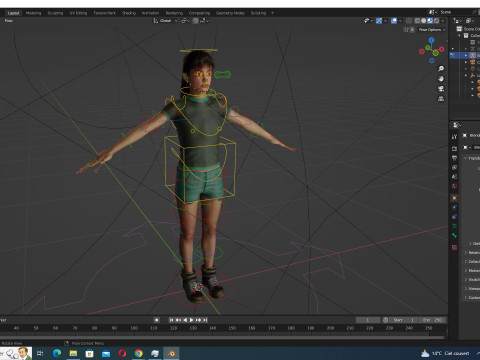Toggle viewport overlays
The width and height of the screenshot is (480, 360).
click(x=394, y=21)
